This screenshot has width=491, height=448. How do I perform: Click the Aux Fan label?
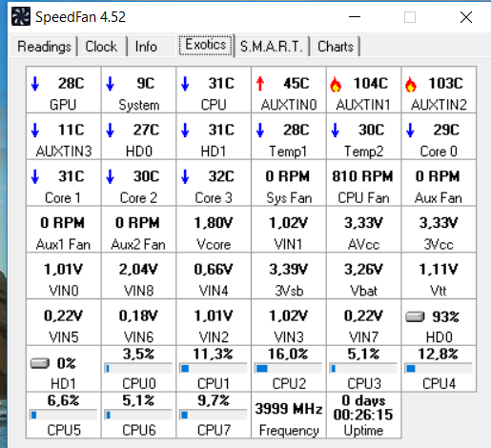[439, 198]
